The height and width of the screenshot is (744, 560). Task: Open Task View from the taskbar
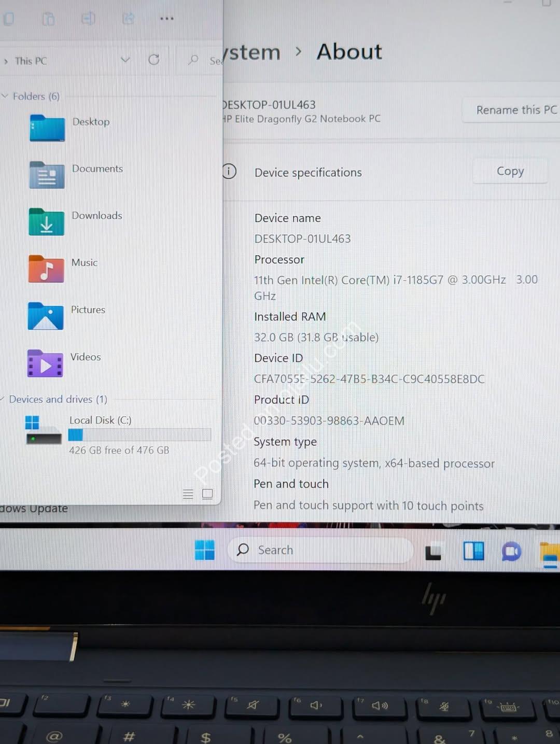[x=433, y=552]
